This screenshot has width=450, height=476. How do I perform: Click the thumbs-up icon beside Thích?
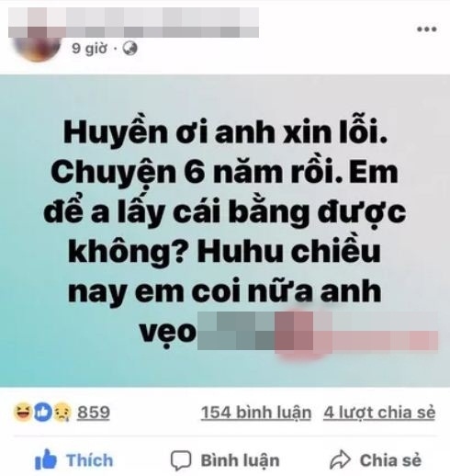point(46,459)
